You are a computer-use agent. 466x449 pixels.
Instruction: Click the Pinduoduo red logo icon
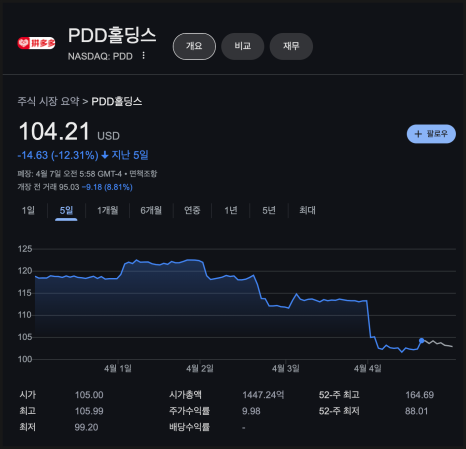(x=36, y=43)
